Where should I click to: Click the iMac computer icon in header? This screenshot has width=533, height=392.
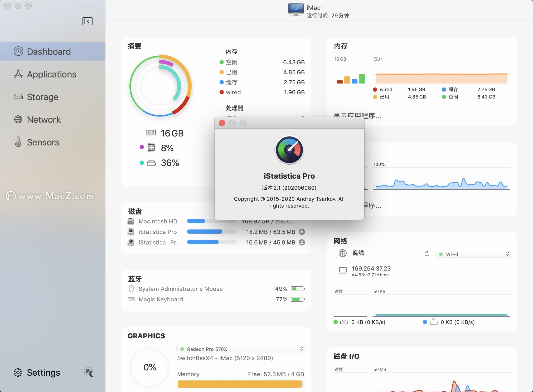coord(296,10)
